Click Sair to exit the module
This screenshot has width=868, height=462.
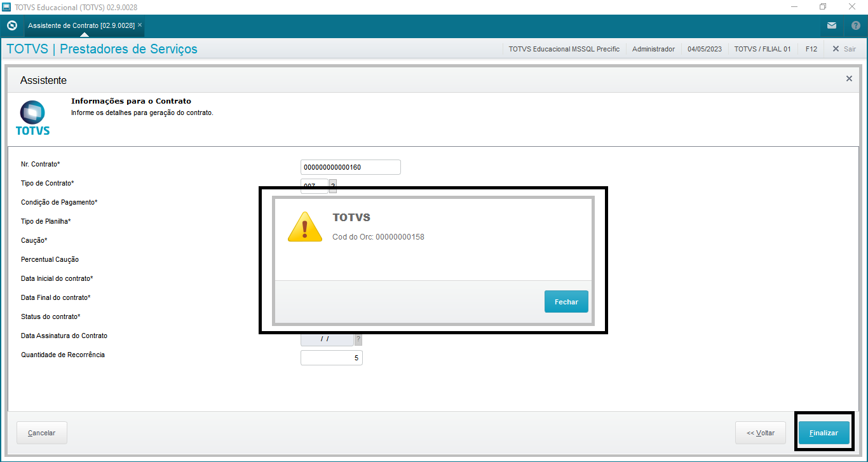844,49
